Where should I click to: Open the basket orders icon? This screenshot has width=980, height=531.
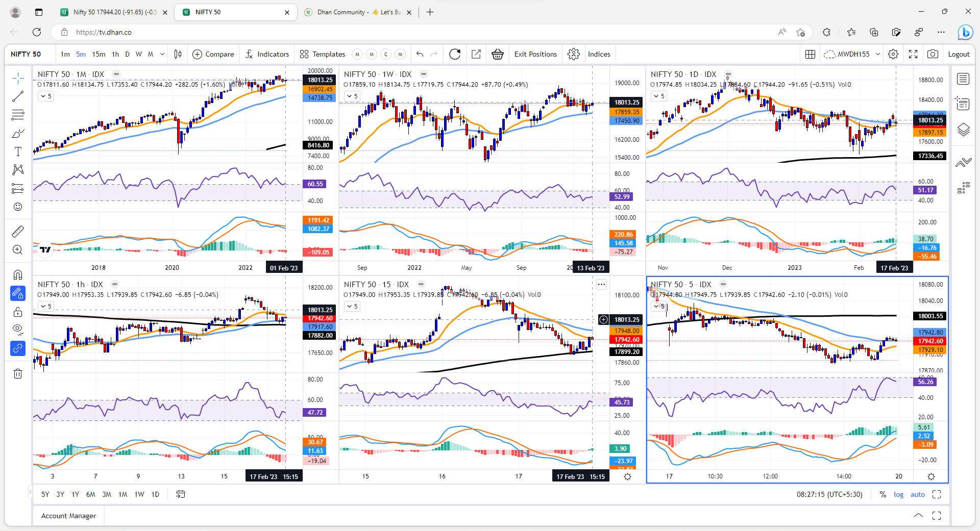[x=498, y=54]
